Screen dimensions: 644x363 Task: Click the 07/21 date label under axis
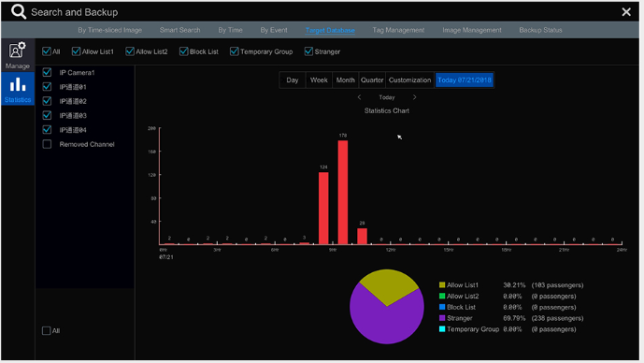point(166,257)
